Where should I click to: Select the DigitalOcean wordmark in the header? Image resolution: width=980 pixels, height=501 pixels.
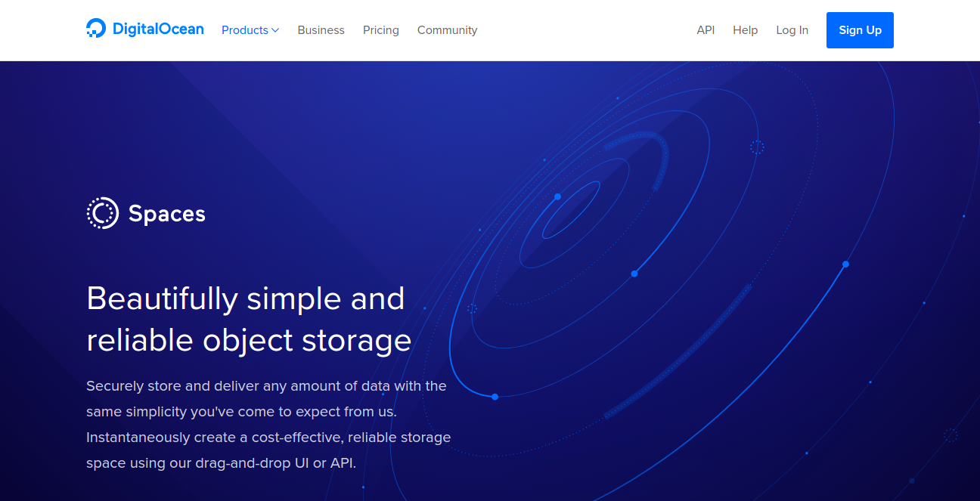pyautogui.click(x=159, y=29)
